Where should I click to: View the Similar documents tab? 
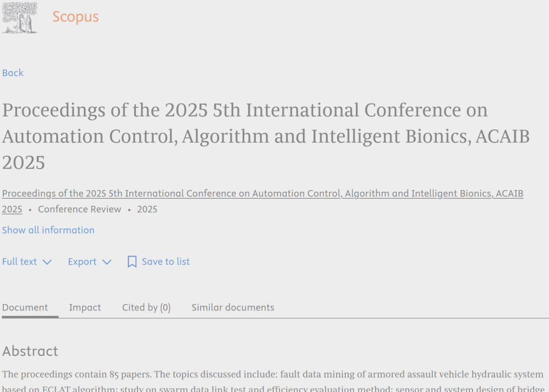[x=233, y=308]
